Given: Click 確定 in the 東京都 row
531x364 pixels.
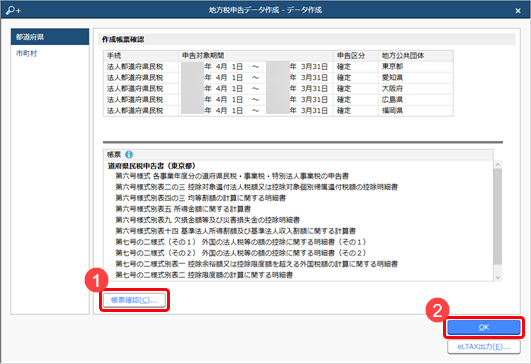Looking at the screenshot, I should [x=344, y=67].
